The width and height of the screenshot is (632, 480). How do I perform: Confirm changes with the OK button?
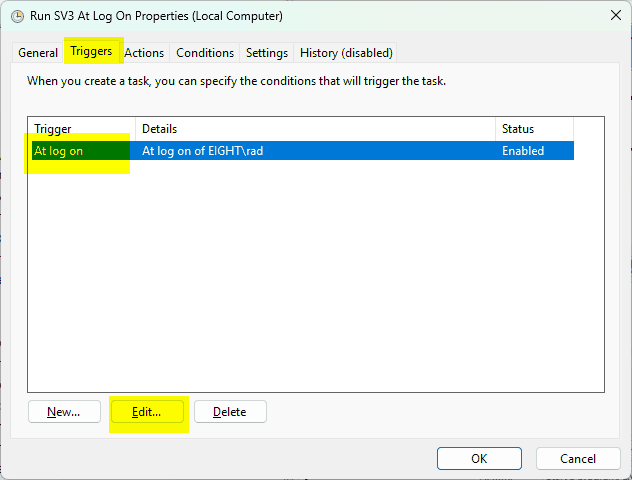[479, 458]
